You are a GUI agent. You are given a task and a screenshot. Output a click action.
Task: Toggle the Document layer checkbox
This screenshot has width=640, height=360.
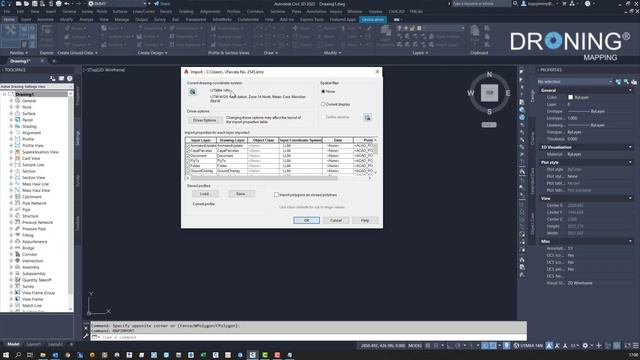point(188,156)
